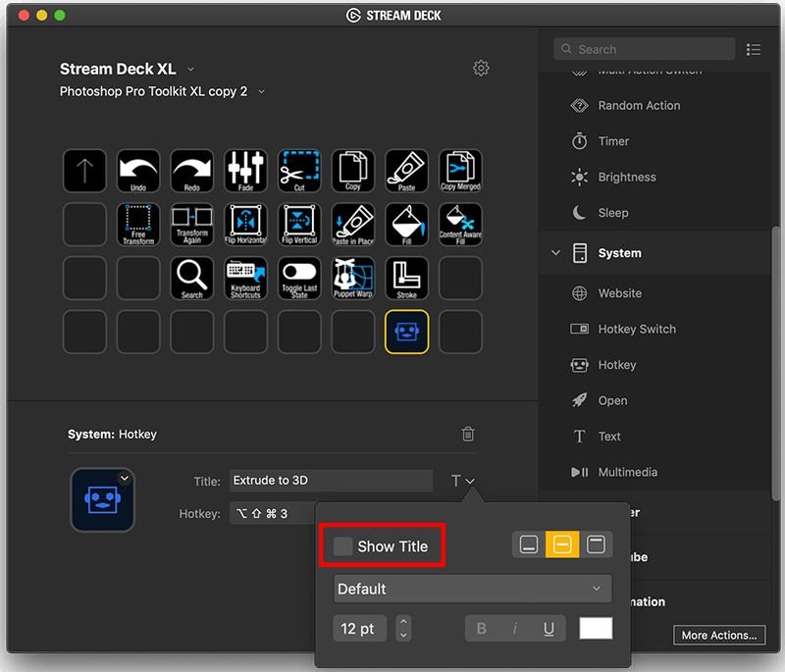This screenshot has height=672, width=785.
Task: Select the Paste in Place key
Action: point(353,225)
